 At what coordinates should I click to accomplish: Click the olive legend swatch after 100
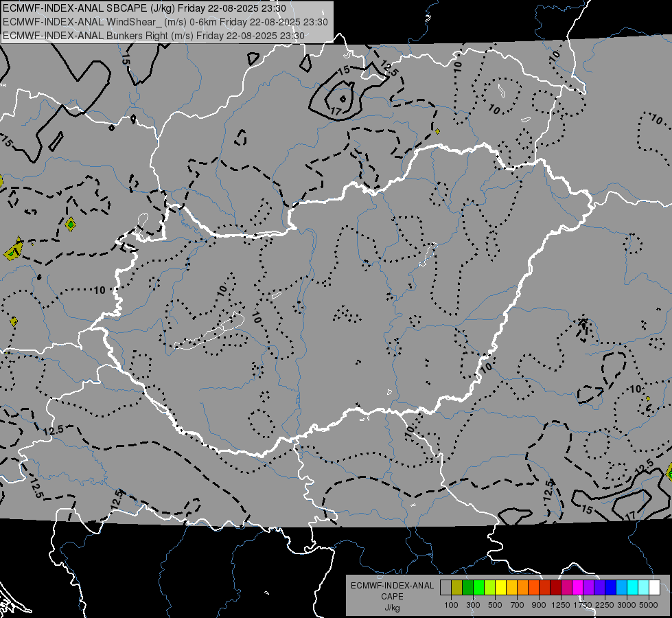(x=457, y=587)
